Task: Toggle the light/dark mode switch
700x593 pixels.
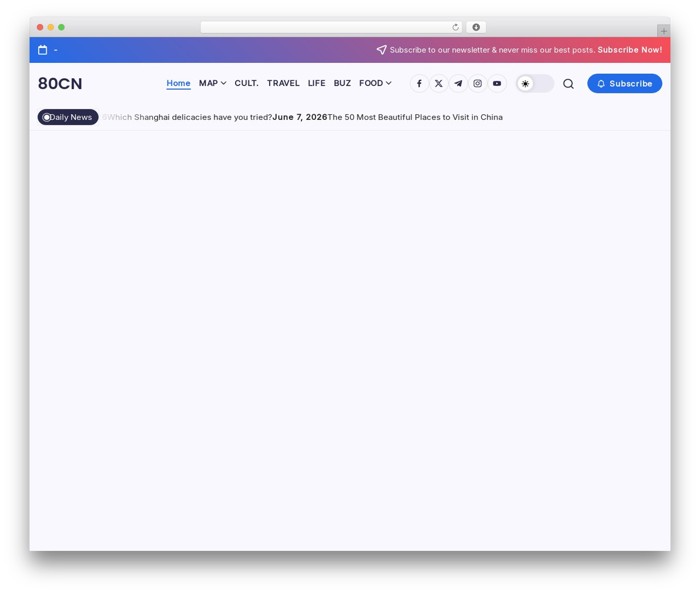Action: [535, 84]
